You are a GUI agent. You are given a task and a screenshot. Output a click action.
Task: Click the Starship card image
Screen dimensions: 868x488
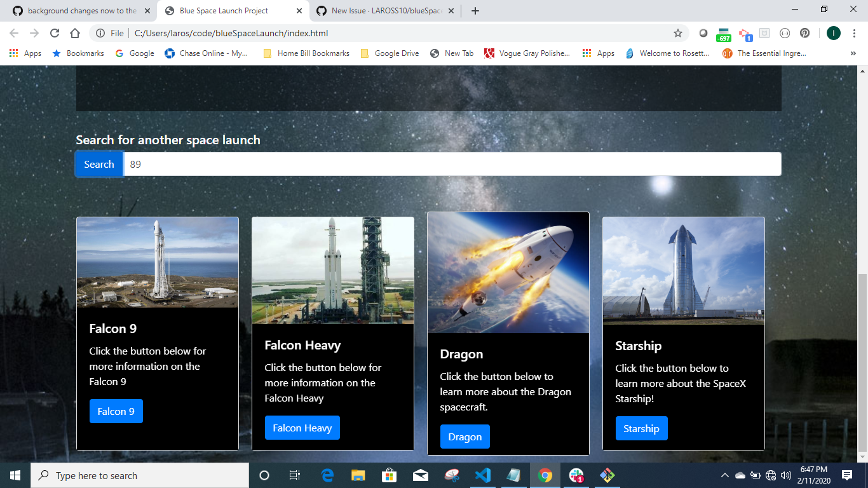pos(684,271)
